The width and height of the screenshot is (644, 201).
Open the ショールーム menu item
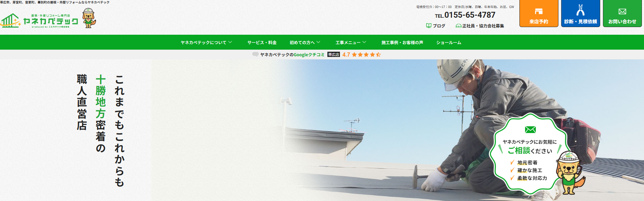449,42
